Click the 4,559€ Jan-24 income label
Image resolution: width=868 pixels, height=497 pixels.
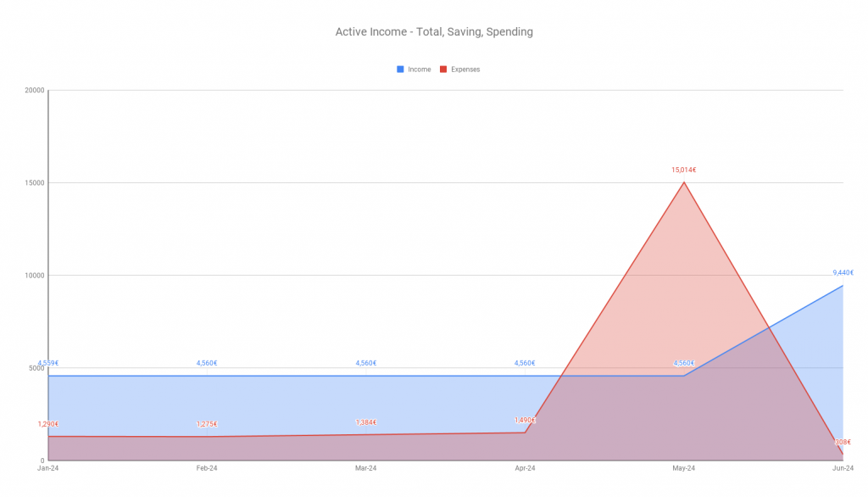point(48,364)
